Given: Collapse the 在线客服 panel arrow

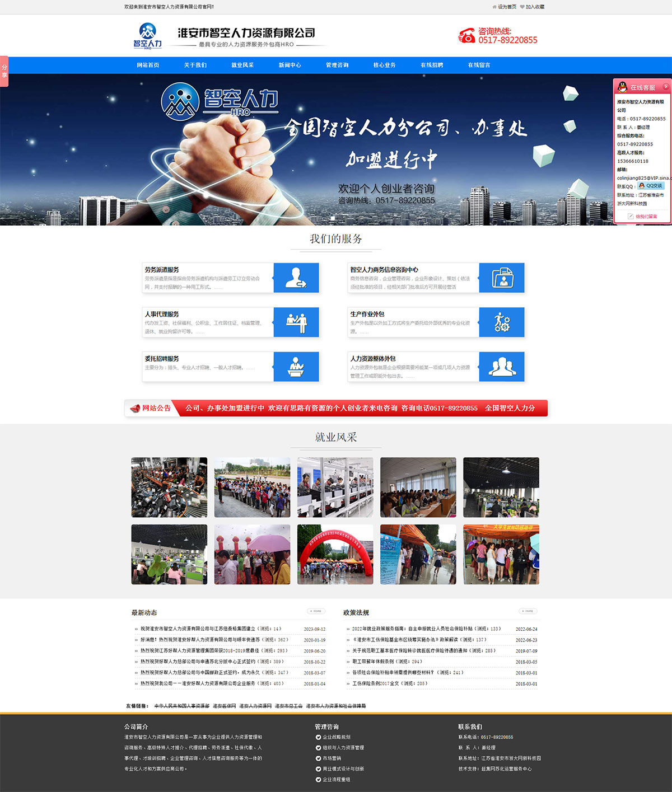Looking at the screenshot, I should [x=665, y=87].
